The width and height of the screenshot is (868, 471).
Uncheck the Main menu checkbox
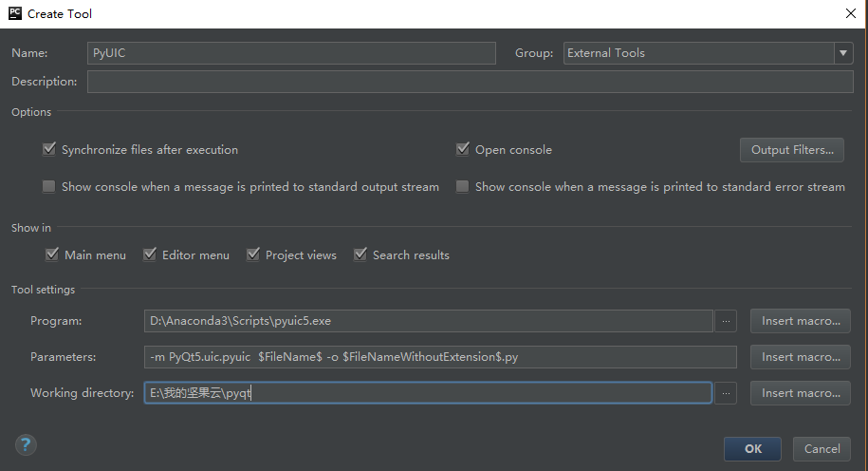coord(52,254)
